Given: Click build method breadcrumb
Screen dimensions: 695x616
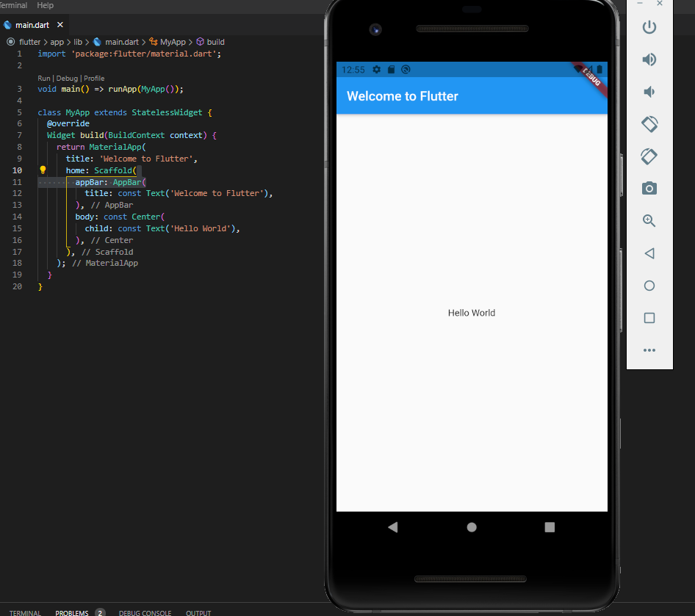Looking at the screenshot, I should pyautogui.click(x=215, y=42).
